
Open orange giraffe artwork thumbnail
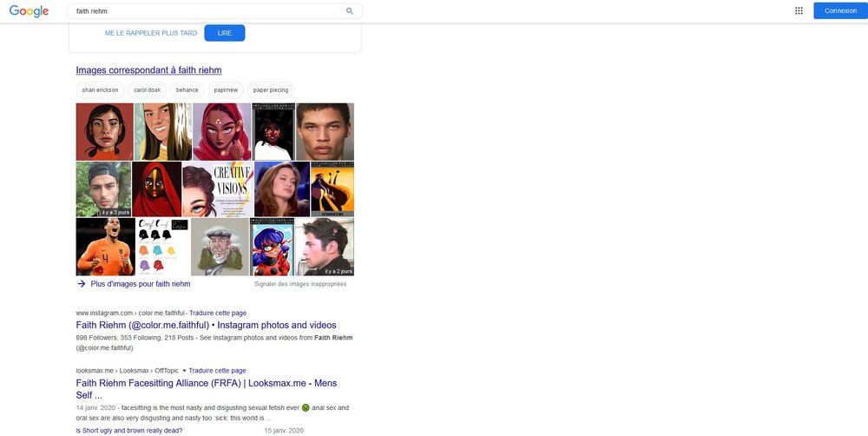332,189
